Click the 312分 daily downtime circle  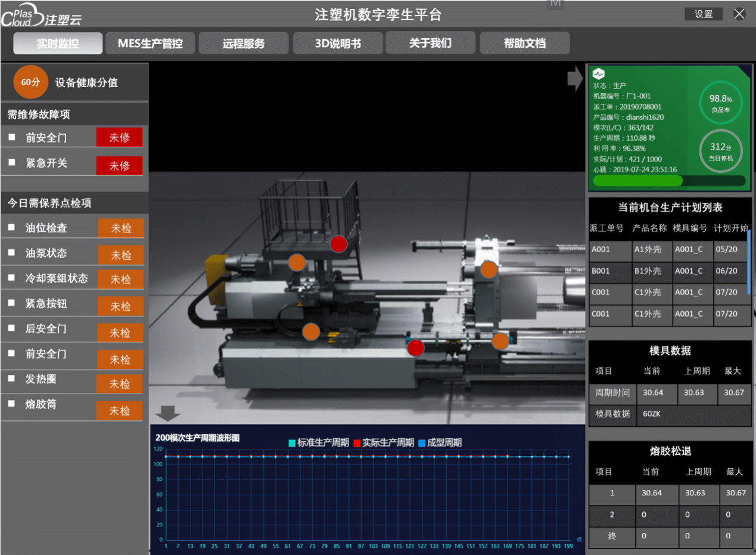pos(720,150)
